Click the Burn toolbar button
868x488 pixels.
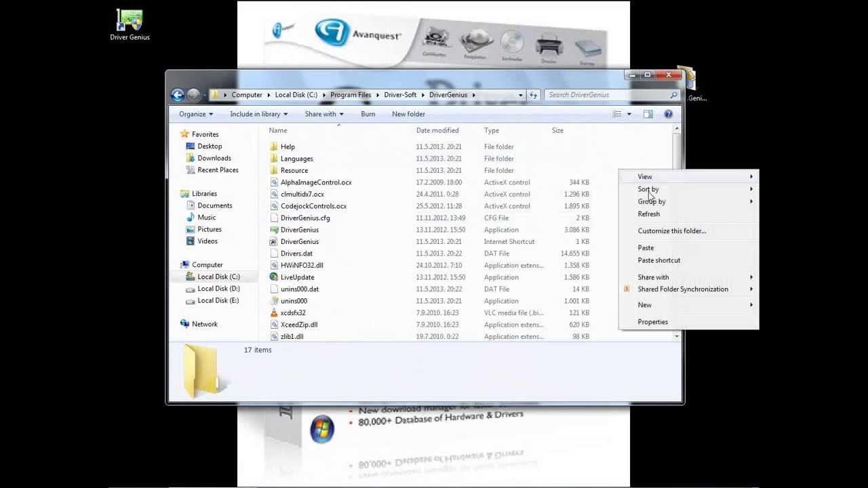(x=368, y=114)
